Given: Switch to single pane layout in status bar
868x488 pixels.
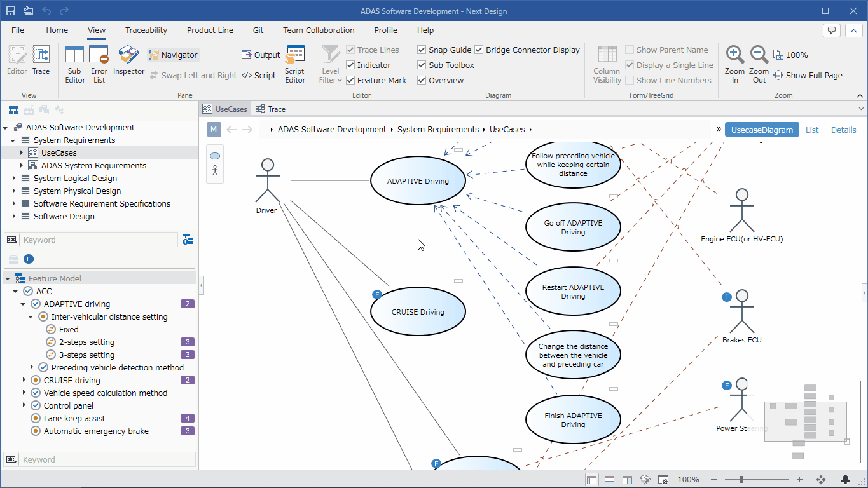Looking at the screenshot, I should coord(591,480).
